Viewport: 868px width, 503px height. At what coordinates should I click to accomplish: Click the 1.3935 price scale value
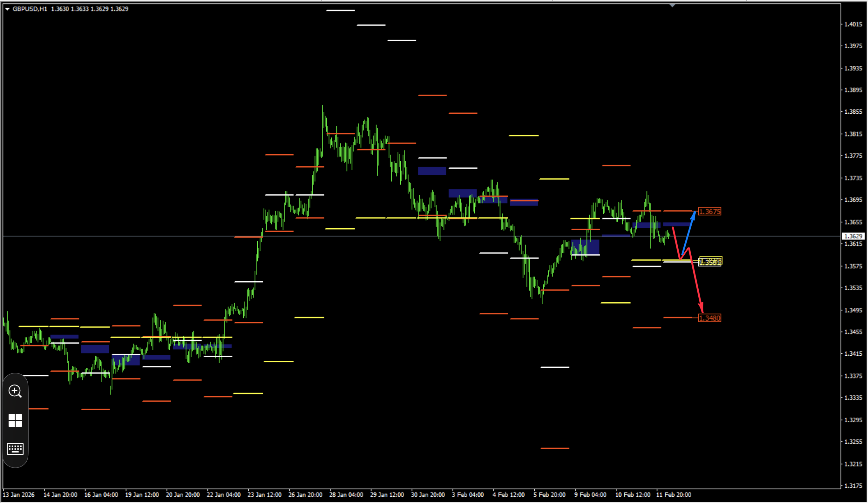point(853,69)
